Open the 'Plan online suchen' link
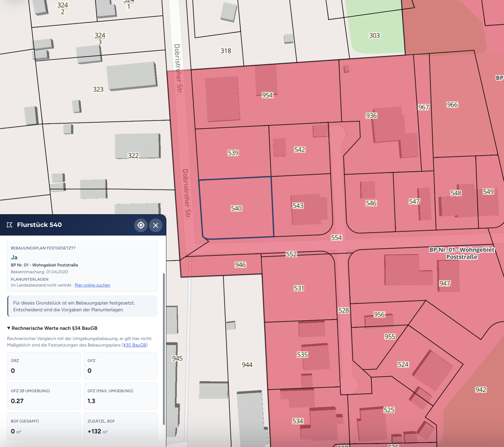 pyautogui.click(x=92, y=285)
